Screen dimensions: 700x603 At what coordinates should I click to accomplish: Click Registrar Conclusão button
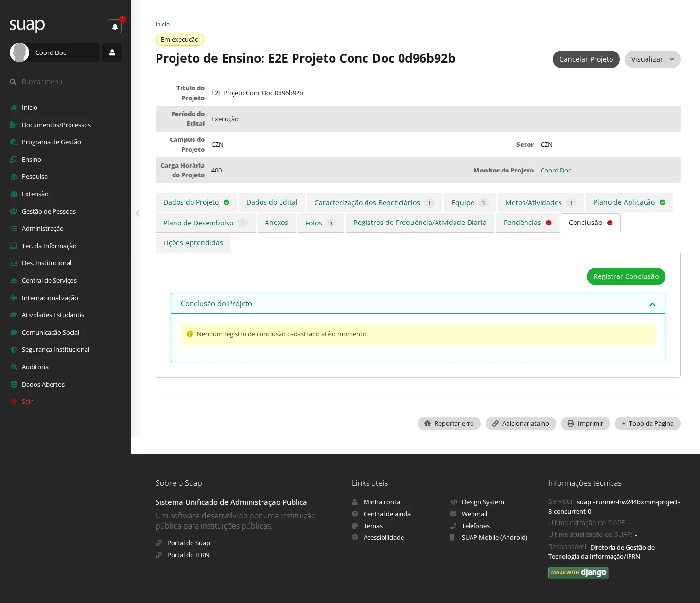[x=626, y=276]
